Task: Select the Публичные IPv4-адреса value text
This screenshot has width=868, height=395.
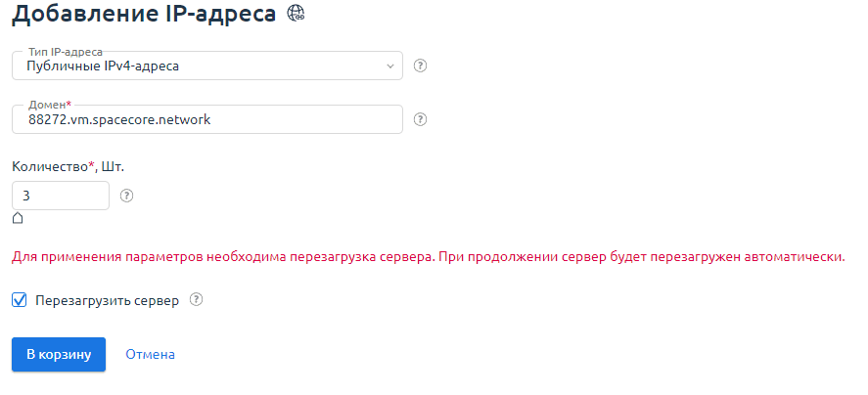Action: tap(104, 66)
